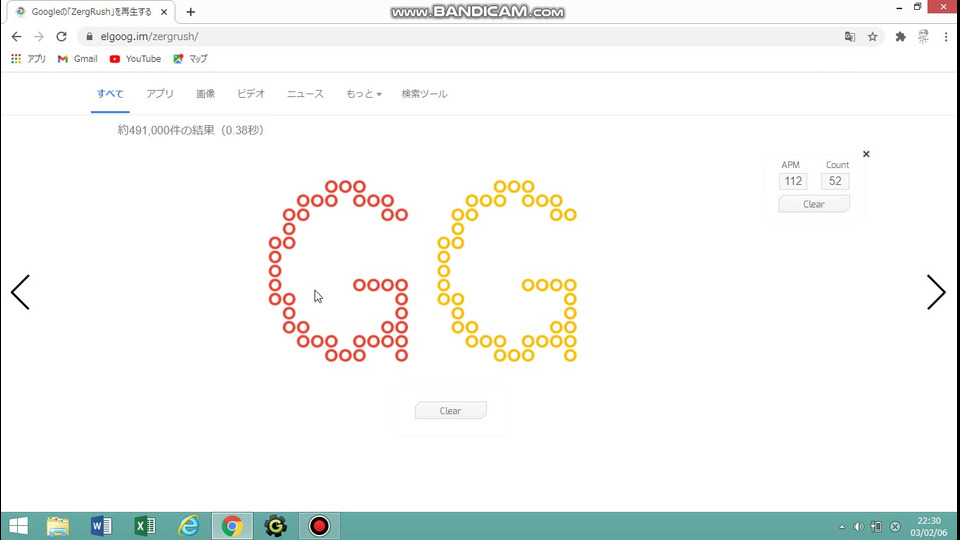Click the Count value field 52
This screenshot has width=960, height=540.
coord(835,181)
